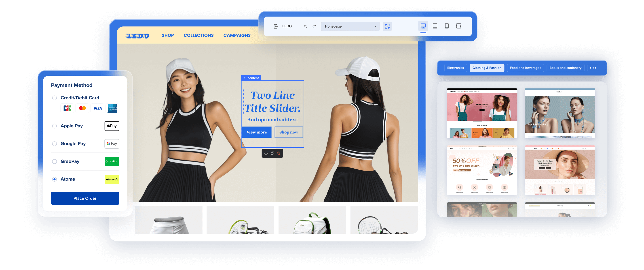Click the tablet preview icon
This screenshot has height=270, width=644.
(x=434, y=26)
